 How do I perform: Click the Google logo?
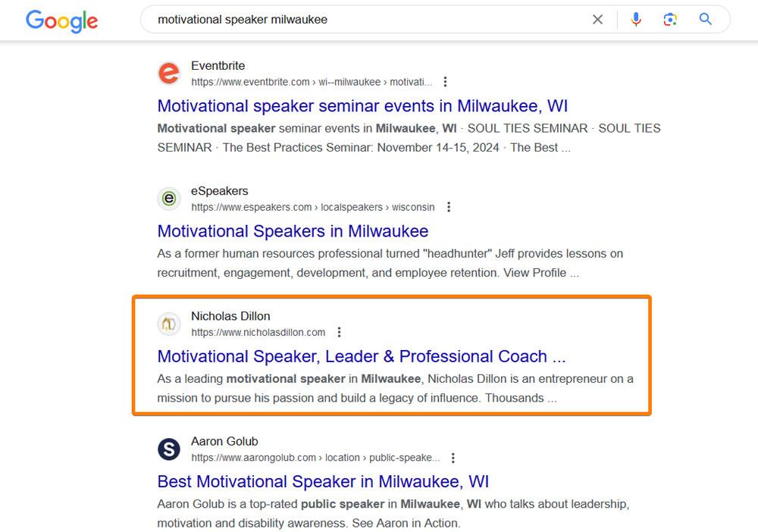[x=62, y=20]
